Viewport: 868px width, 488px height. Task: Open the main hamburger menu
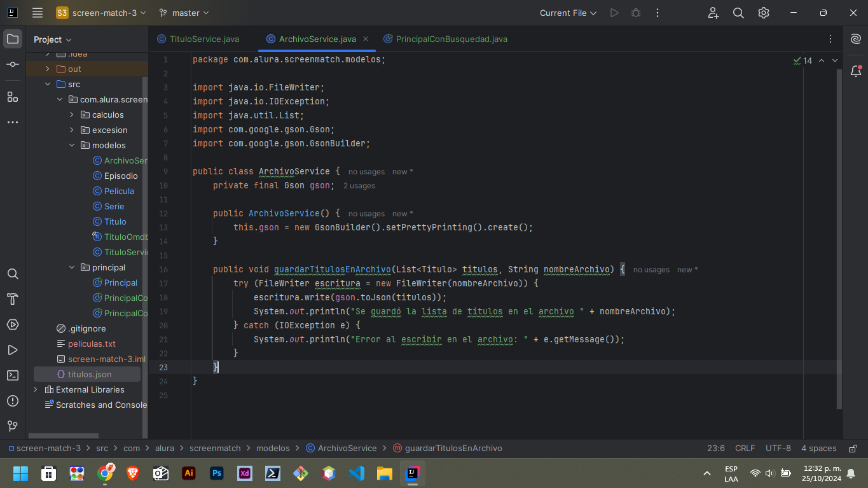pos(38,13)
